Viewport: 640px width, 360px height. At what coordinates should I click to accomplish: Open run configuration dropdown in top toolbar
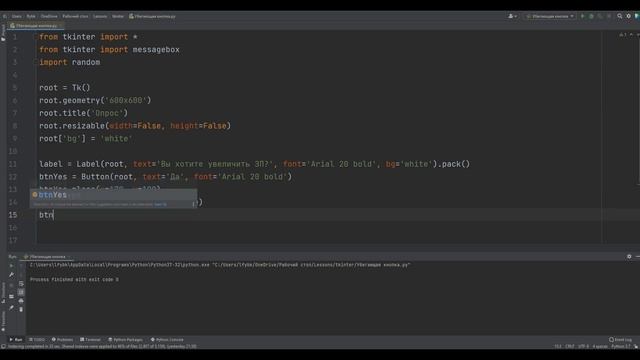click(550, 16)
